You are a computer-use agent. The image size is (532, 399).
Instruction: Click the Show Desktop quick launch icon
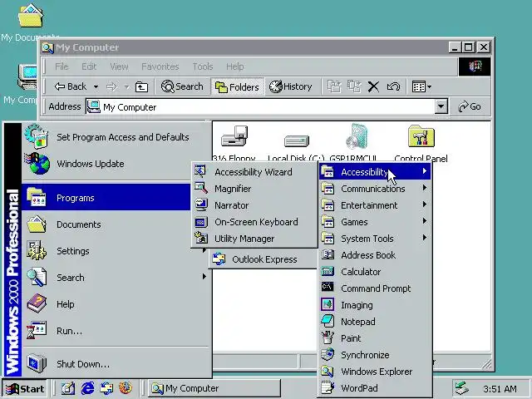(x=68, y=388)
